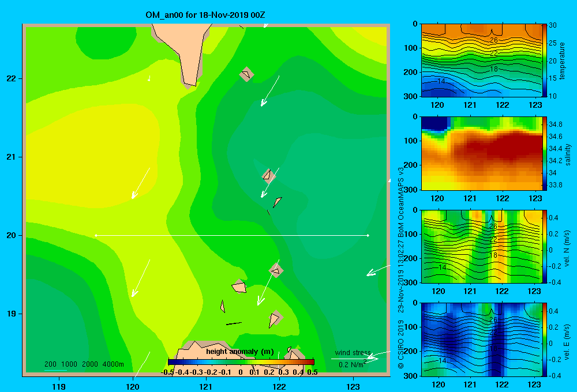Click the 'wind stress' legend label
Image resolution: width=577 pixels, height=392 pixels.
point(353,353)
